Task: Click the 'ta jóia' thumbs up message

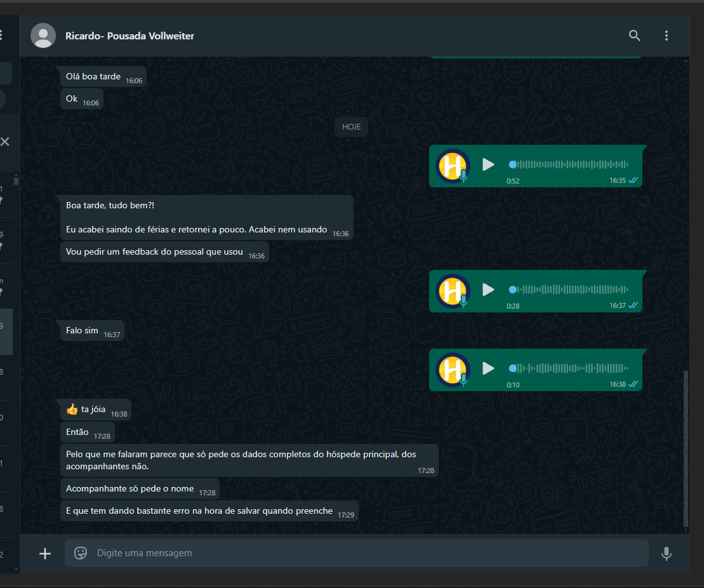Action: pyautogui.click(x=93, y=410)
